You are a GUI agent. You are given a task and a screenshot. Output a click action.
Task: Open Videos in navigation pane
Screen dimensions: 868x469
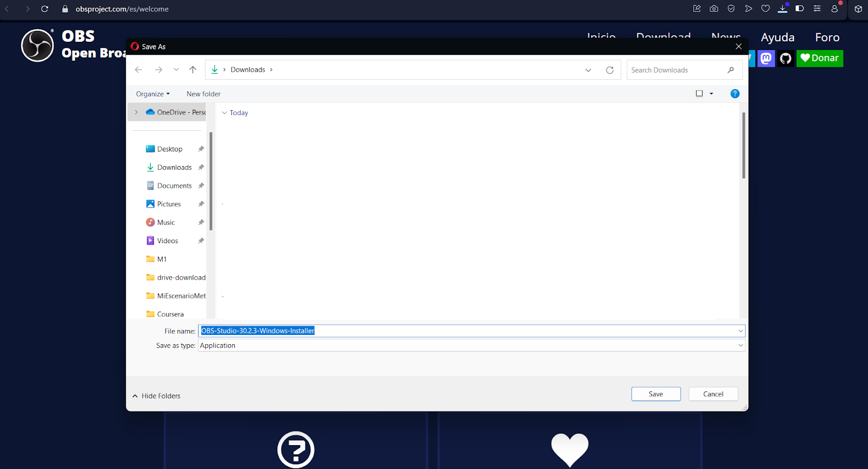pyautogui.click(x=167, y=240)
